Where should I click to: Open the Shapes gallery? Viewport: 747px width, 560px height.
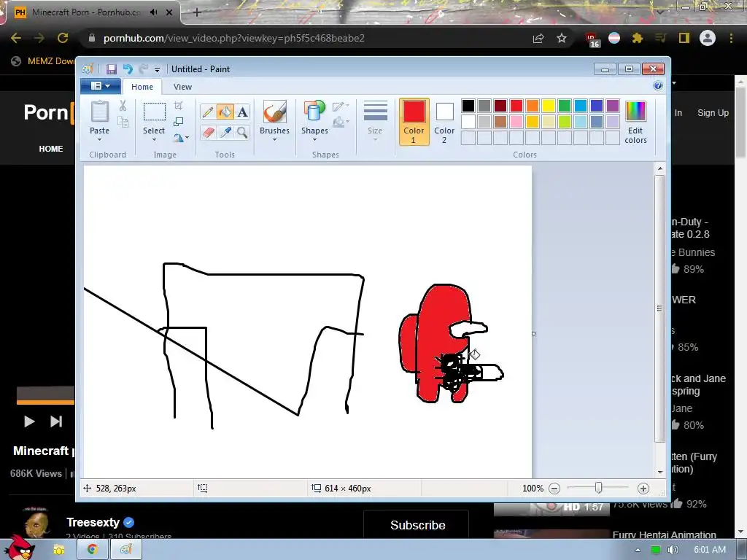314,112
